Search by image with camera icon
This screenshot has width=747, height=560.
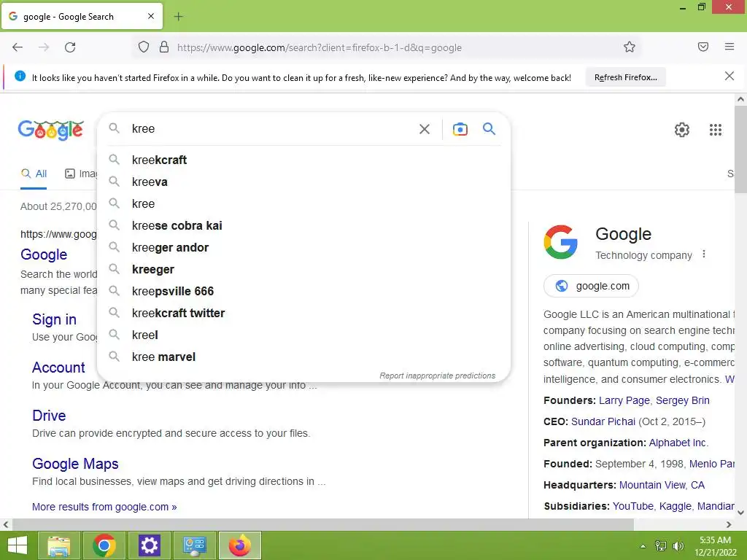click(x=460, y=129)
